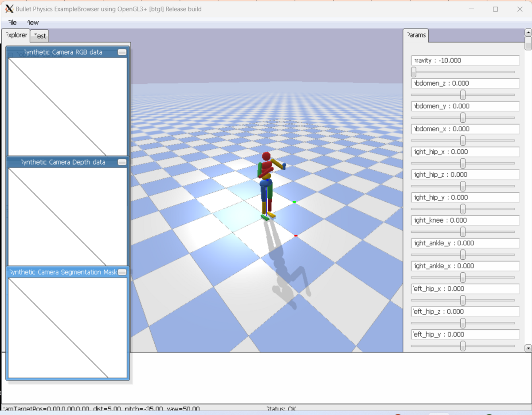Click the abdomen_x slider handle
This screenshot has width=532, height=415.
coord(463,141)
